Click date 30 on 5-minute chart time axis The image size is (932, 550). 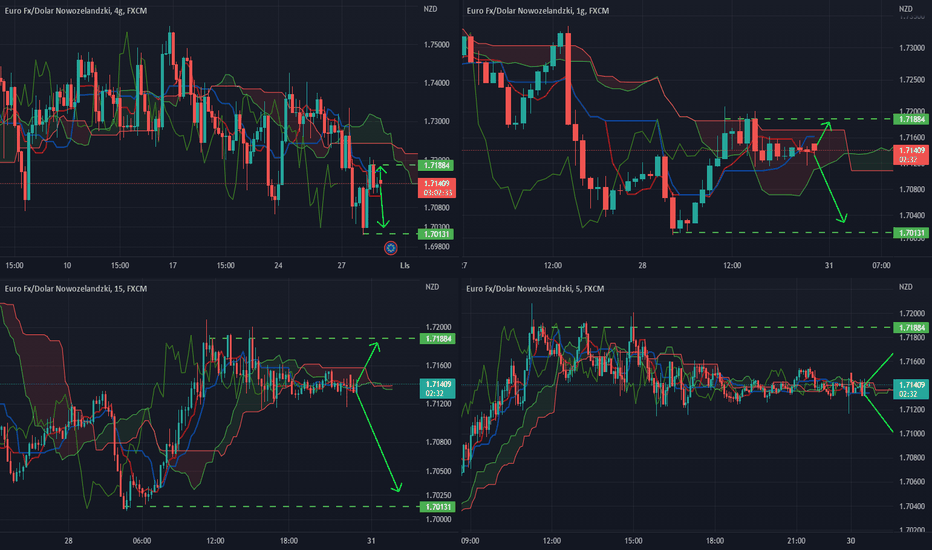click(x=851, y=540)
